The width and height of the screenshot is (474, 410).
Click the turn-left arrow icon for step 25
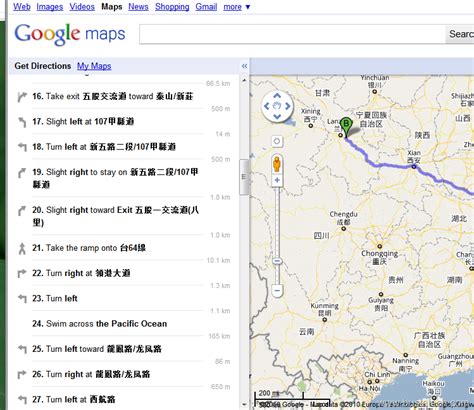click(x=22, y=349)
